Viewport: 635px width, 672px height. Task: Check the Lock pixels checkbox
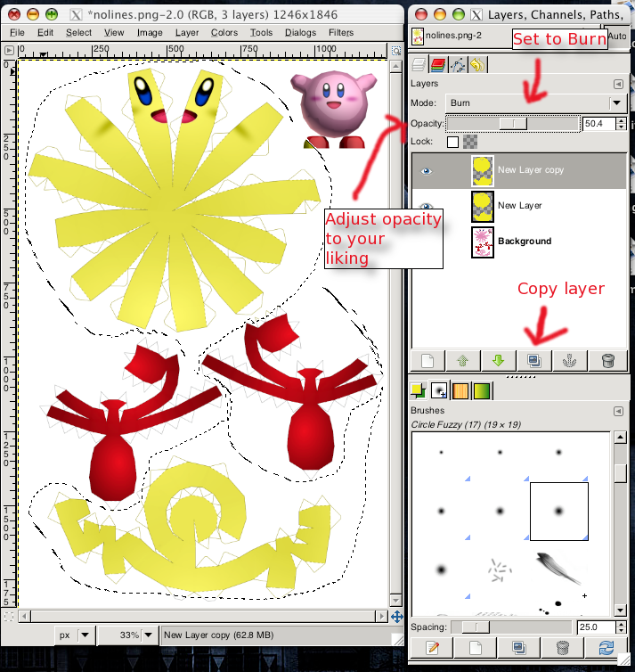(x=452, y=142)
